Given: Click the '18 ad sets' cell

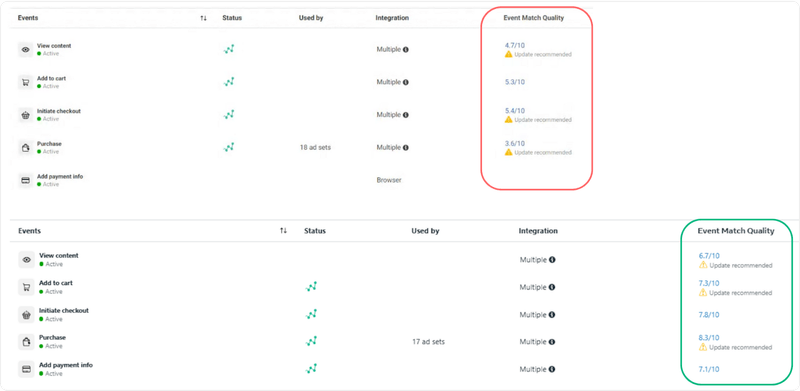Looking at the screenshot, I should pyautogui.click(x=315, y=148).
